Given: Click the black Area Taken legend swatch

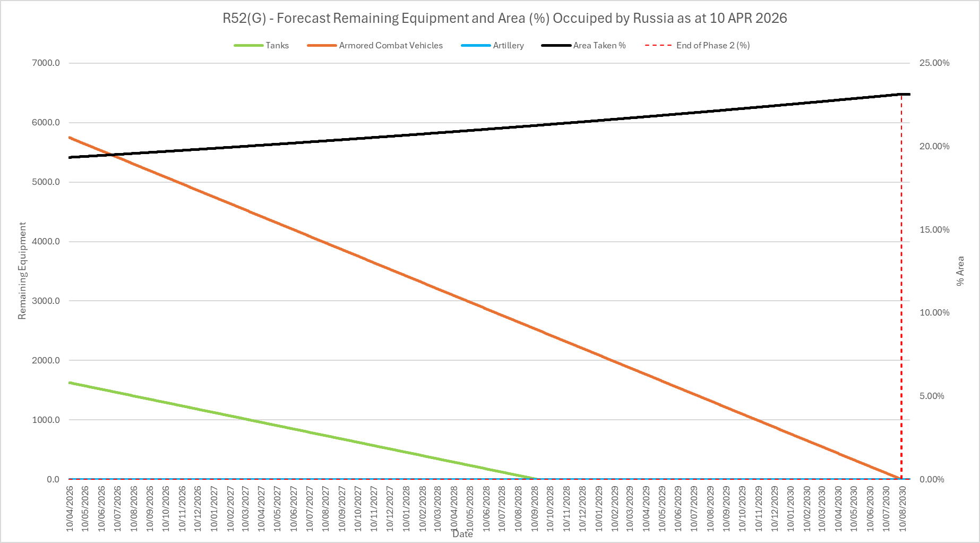Looking at the screenshot, I should point(556,46).
